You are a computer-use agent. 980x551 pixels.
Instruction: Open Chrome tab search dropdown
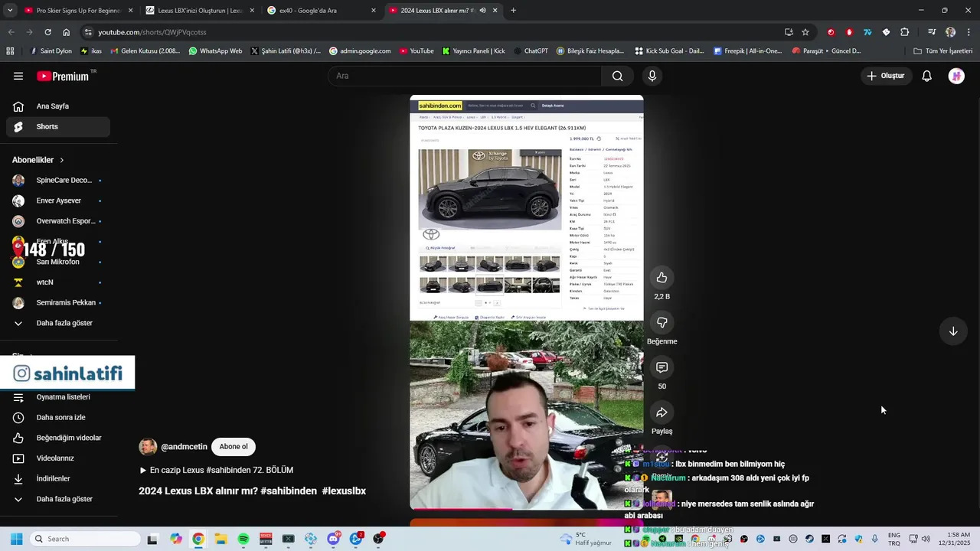[x=10, y=11]
